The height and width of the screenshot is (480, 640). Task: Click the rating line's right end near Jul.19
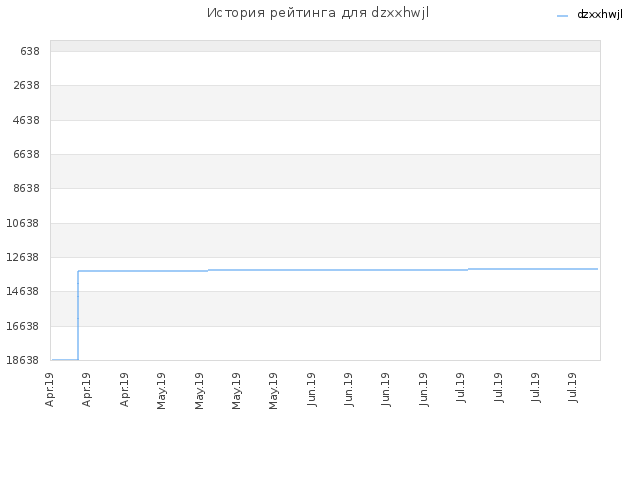pyautogui.click(x=596, y=269)
